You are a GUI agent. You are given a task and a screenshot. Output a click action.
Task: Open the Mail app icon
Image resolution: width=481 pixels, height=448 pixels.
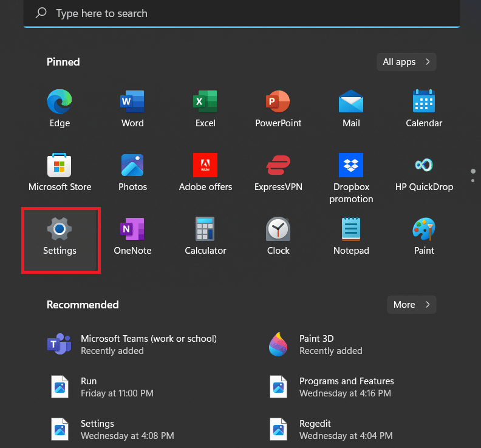[x=351, y=108]
